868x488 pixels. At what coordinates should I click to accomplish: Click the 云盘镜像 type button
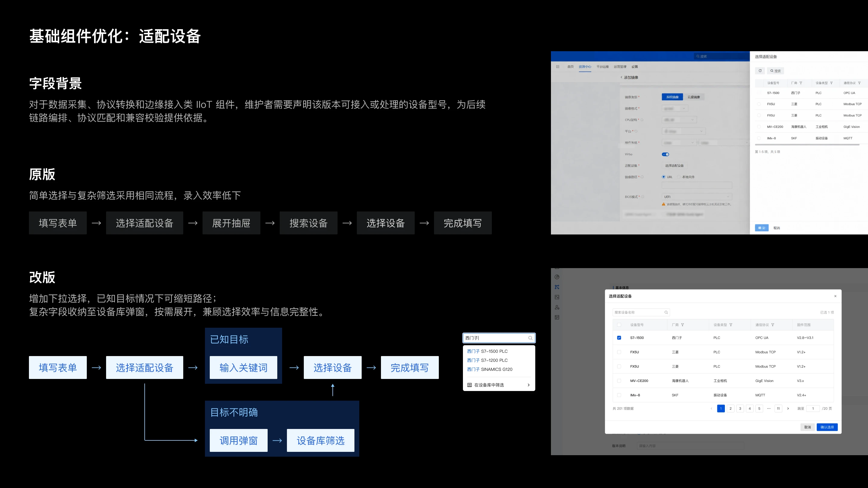click(x=693, y=97)
